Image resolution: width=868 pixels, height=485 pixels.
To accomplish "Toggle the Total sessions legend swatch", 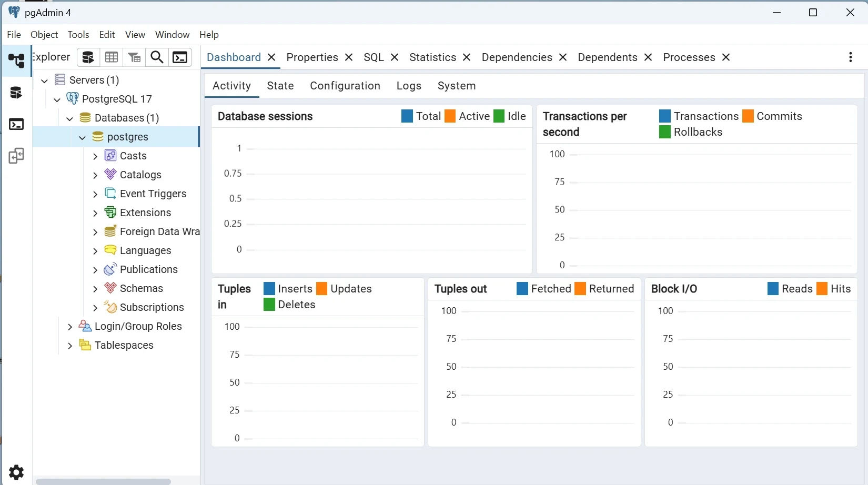I will 407,116.
